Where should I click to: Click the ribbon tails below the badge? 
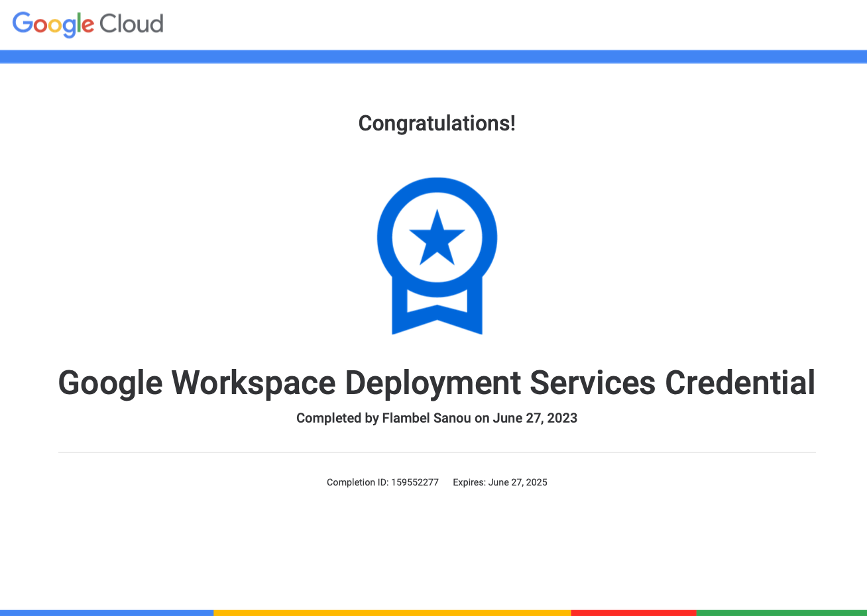coord(437,315)
